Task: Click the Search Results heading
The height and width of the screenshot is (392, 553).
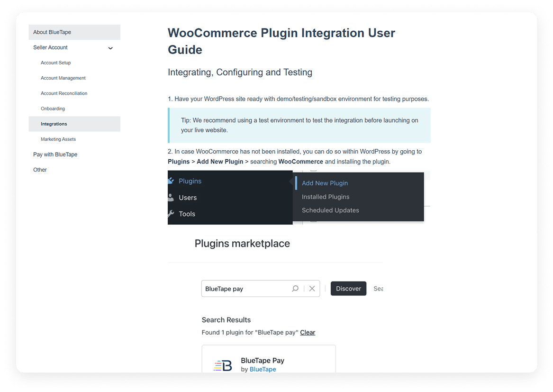Action: [226, 320]
